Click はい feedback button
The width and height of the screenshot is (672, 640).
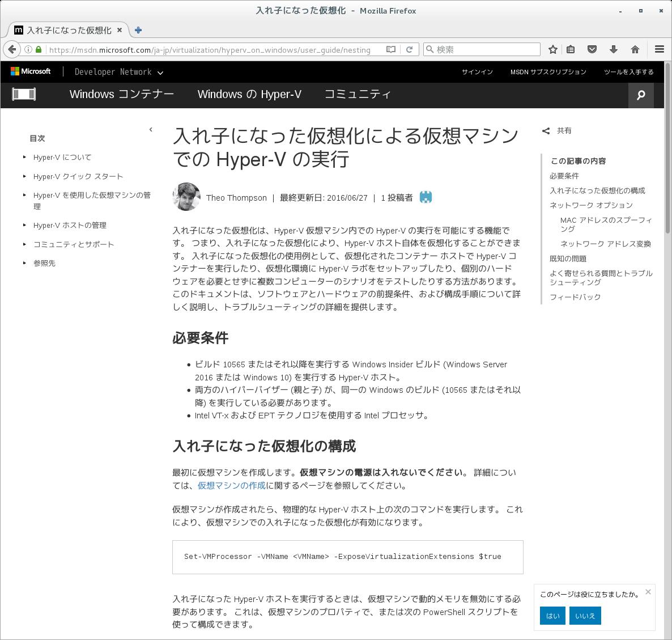point(552,616)
